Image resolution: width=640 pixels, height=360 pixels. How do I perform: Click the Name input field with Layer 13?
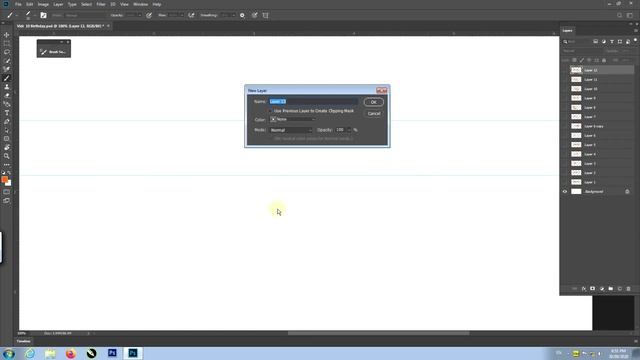[313, 101]
